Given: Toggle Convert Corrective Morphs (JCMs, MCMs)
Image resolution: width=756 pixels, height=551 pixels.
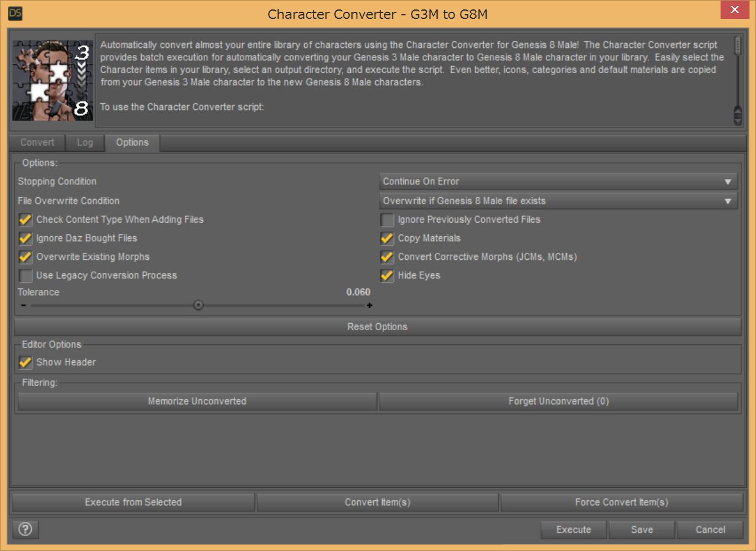Looking at the screenshot, I should pyautogui.click(x=387, y=257).
